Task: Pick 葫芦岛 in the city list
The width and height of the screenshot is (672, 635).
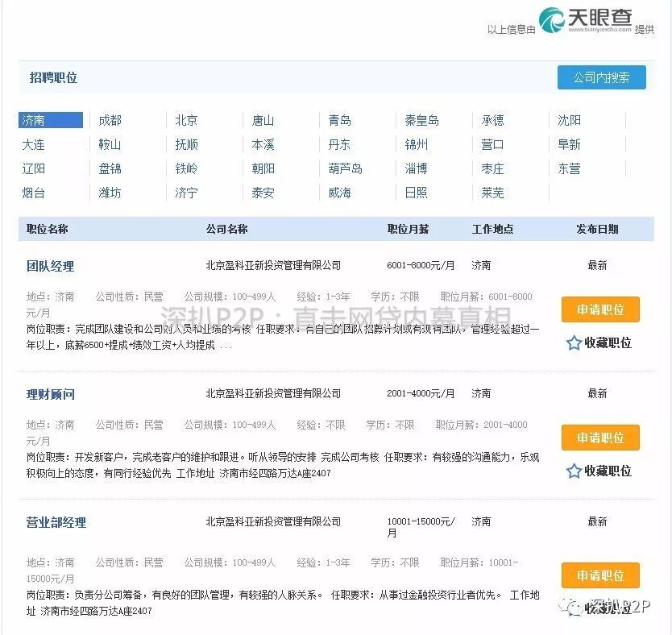Action: (x=345, y=169)
